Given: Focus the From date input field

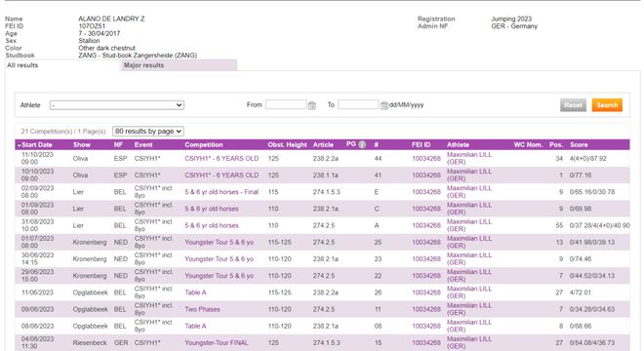Looking at the screenshot, I should point(286,104).
